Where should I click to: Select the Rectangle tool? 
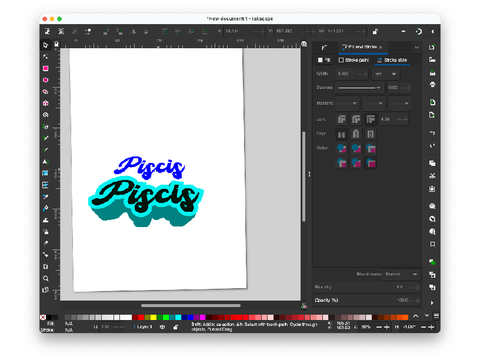pyautogui.click(x=46, y=68)
